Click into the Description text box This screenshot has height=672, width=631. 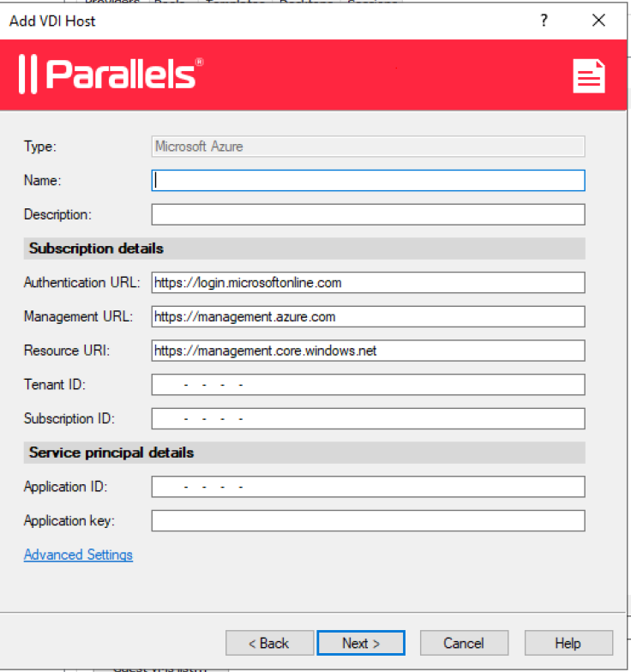click(369, 214)
